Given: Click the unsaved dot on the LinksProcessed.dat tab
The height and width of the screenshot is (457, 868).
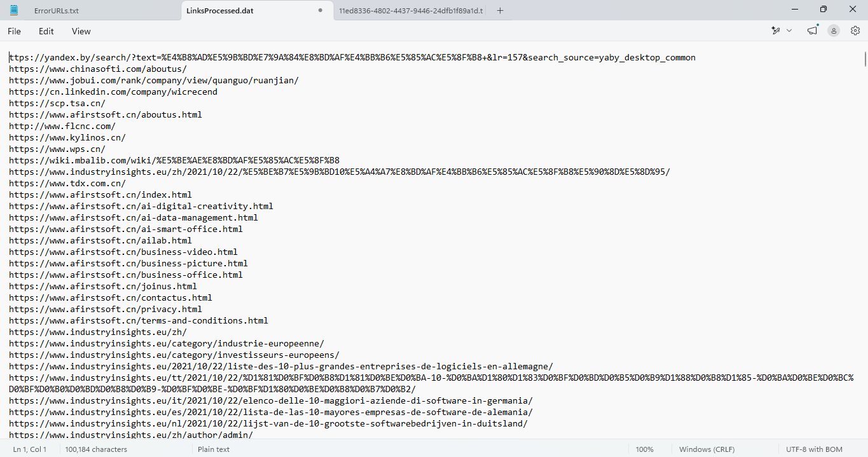Looking at the screenshot, I should [x=320, y=10].
